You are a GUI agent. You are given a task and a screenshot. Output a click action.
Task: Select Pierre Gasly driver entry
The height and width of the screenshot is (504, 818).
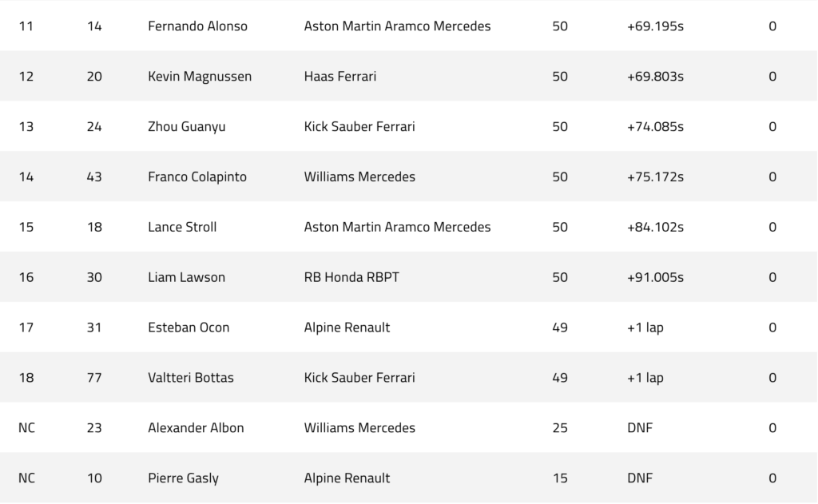tap(183, 478)
